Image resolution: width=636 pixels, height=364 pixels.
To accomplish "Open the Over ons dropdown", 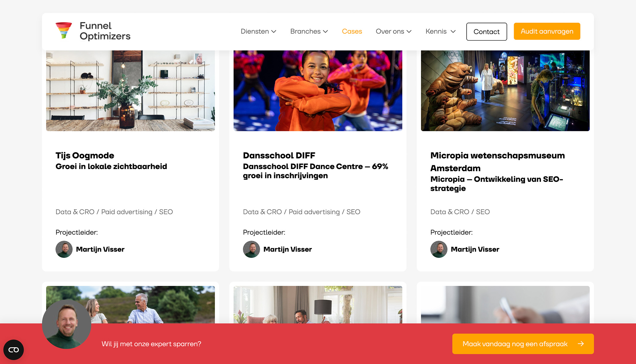I will (x=394, y=31).
